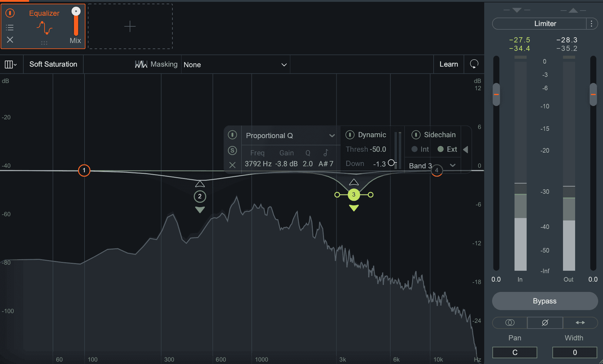
Task: Click the channel swap arrows icon
Action: point(580,323)
